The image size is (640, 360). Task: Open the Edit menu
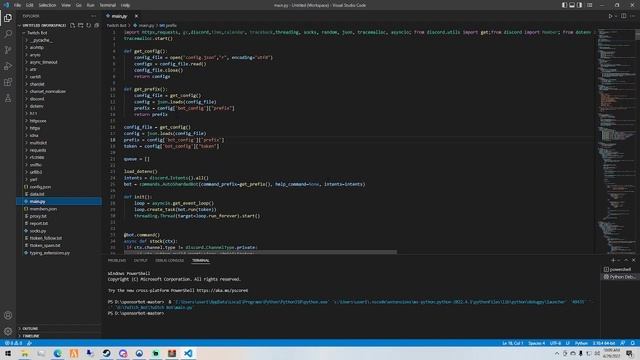click(x=30, y=5)
